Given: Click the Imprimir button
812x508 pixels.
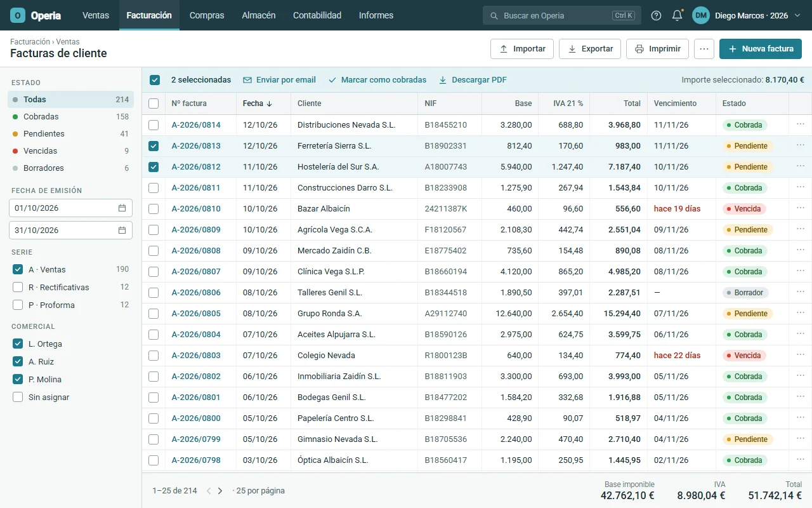Looking at the screenshot, I should 657,49.
